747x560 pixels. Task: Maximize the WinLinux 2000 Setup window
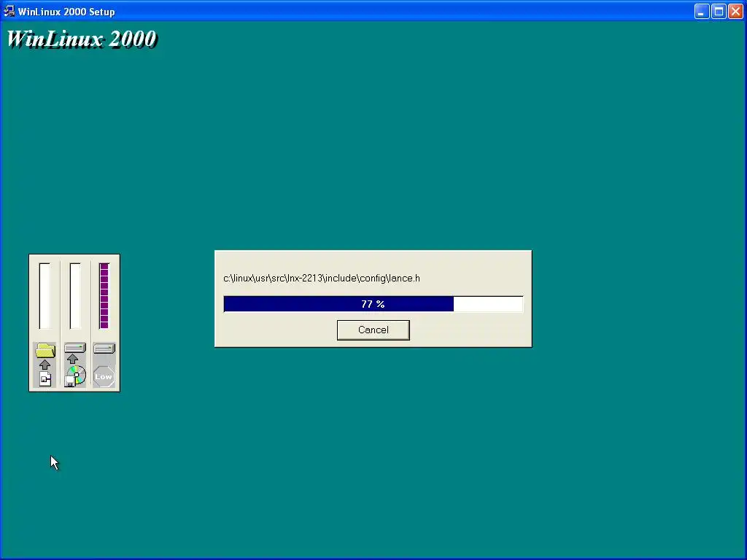[x=719, y=12]
